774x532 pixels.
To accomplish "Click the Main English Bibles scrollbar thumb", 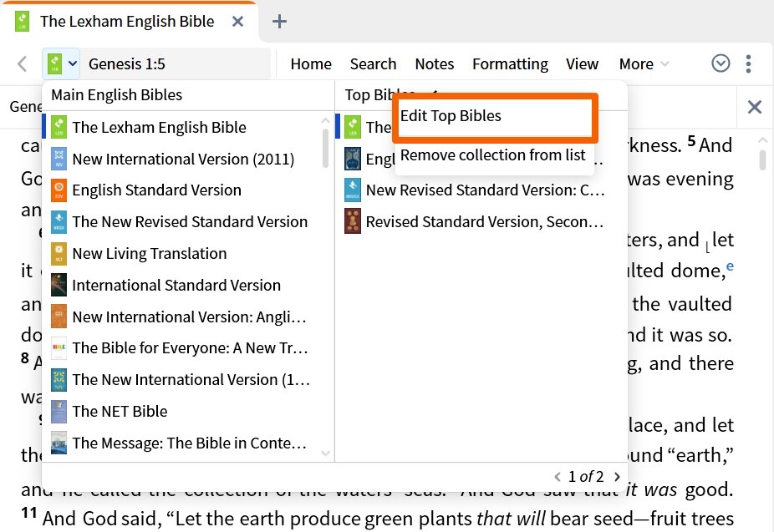I will tap(325, 148).
